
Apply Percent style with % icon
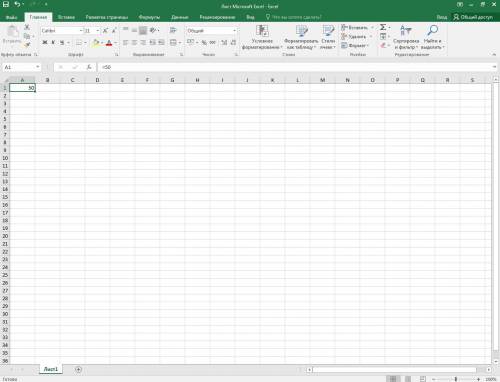coord(204,43)
